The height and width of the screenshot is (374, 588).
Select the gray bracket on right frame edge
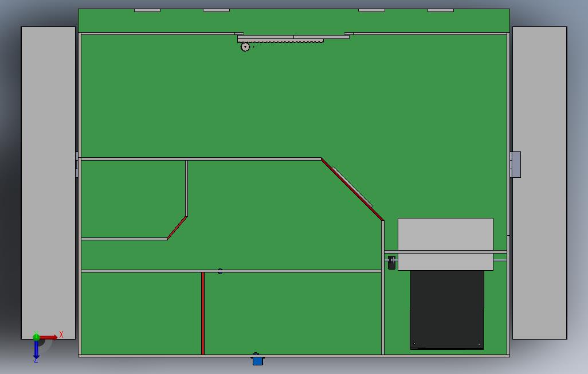click(516, 165)
